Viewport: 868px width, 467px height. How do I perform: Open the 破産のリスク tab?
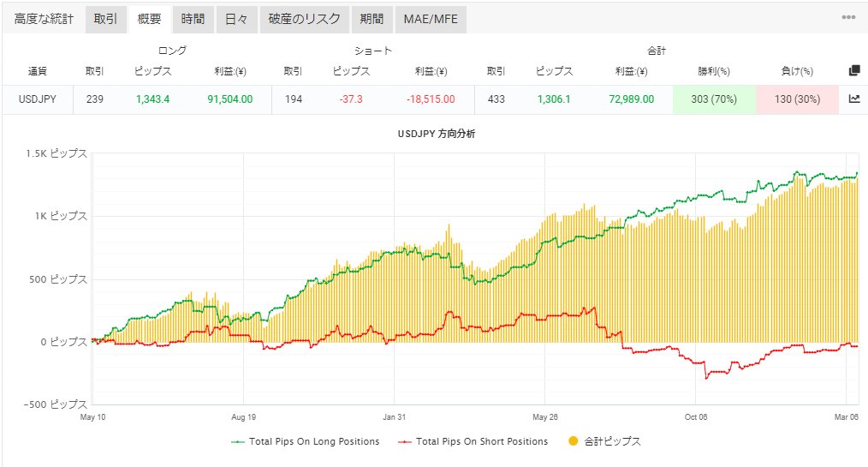point(305,20)
